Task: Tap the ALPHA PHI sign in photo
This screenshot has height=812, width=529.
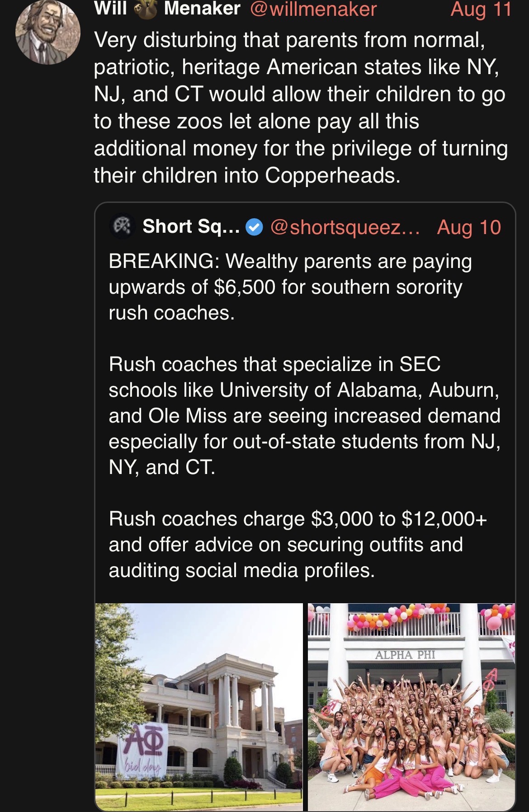Action: tap(405, 655)
